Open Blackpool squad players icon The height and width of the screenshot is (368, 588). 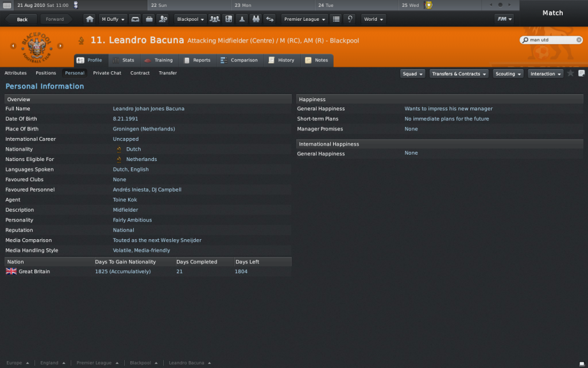pos(215,19)
